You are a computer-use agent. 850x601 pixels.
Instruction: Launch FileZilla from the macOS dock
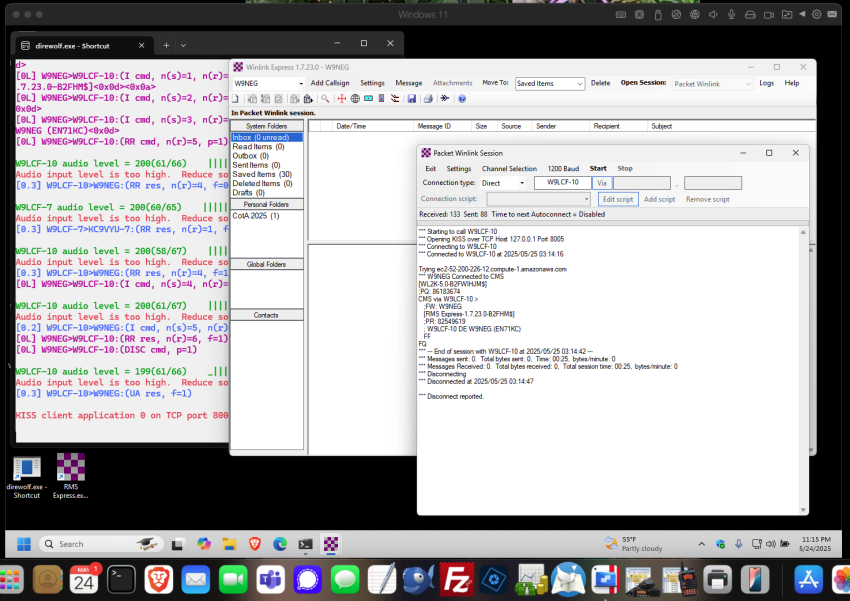(456, 580)
